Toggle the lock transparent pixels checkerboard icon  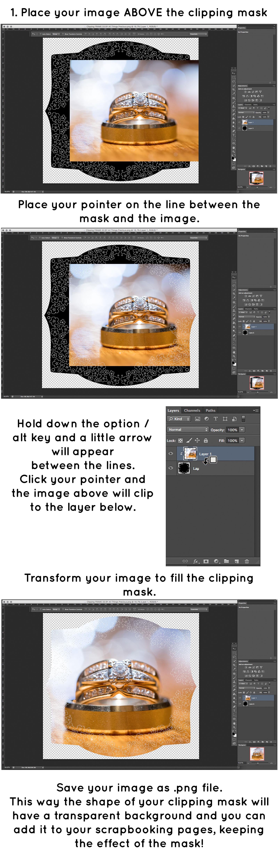[181, 440]
